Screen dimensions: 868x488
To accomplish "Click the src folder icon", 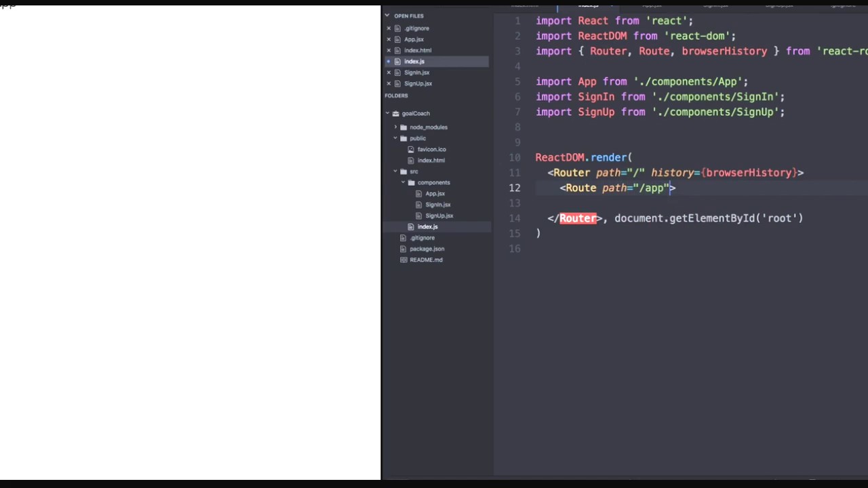I will (403, 171).
